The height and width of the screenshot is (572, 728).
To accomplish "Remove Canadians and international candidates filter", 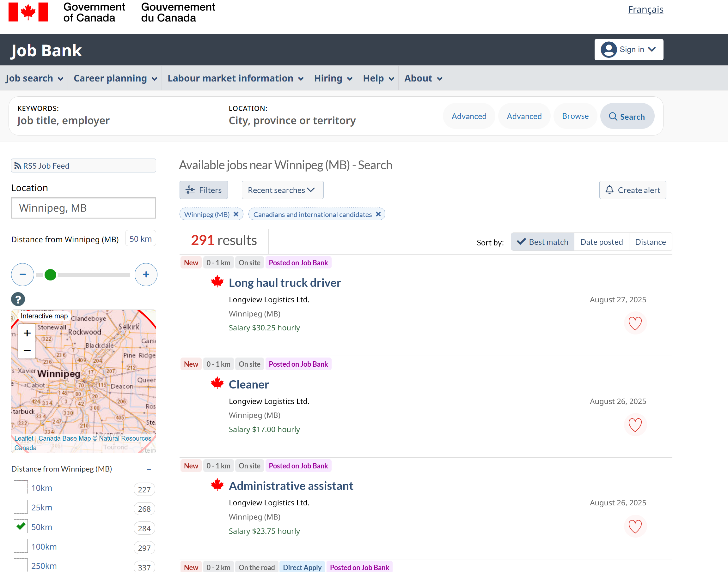I will pos(378,214).
